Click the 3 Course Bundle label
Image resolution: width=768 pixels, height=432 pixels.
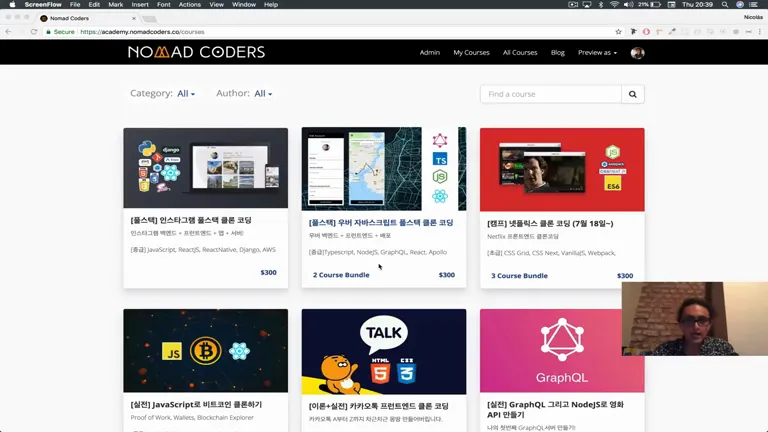point(519,276)
